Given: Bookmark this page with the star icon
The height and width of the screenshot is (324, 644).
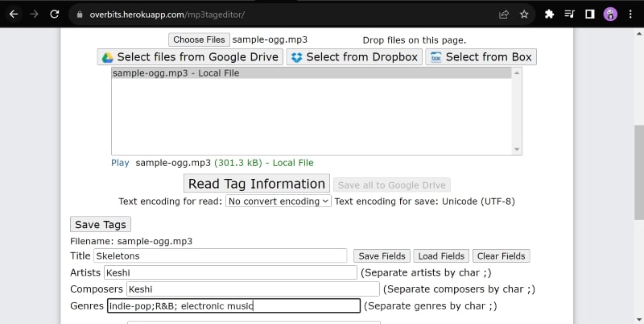Looking at the screenshot, I should (524, 15).
